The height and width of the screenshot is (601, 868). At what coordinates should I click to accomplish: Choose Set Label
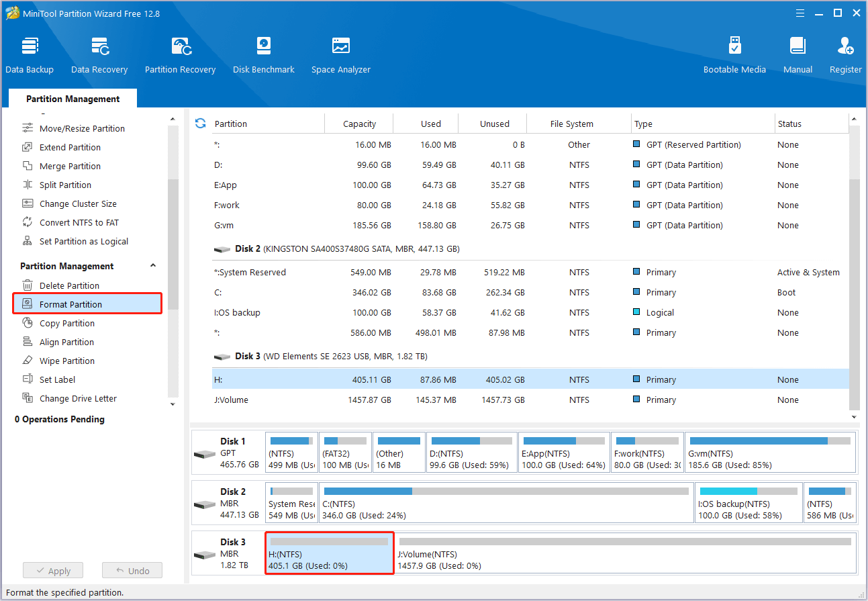(57, 379)
